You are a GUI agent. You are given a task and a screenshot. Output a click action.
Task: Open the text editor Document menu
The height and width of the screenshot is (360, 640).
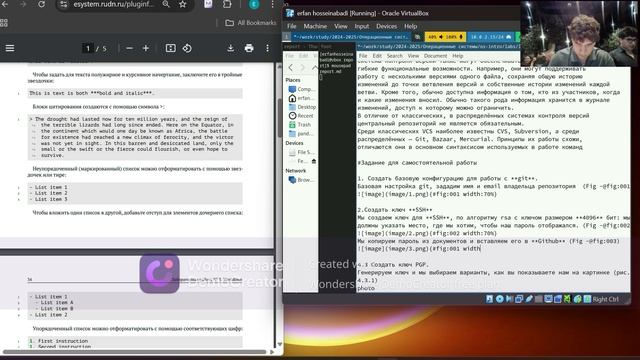(435, 56)
